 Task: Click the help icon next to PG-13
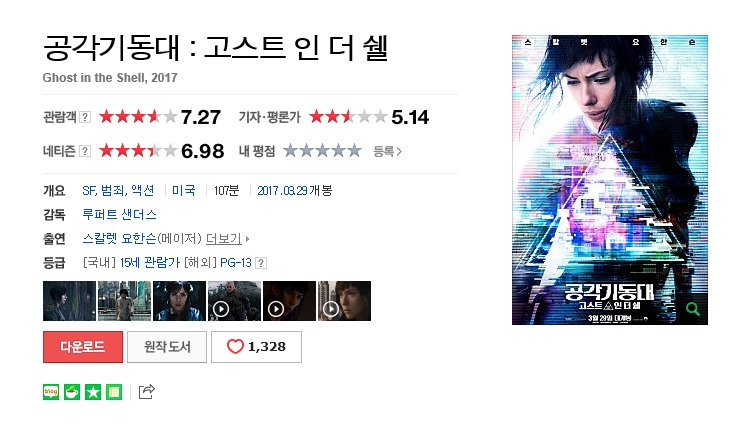click(261, 263)
